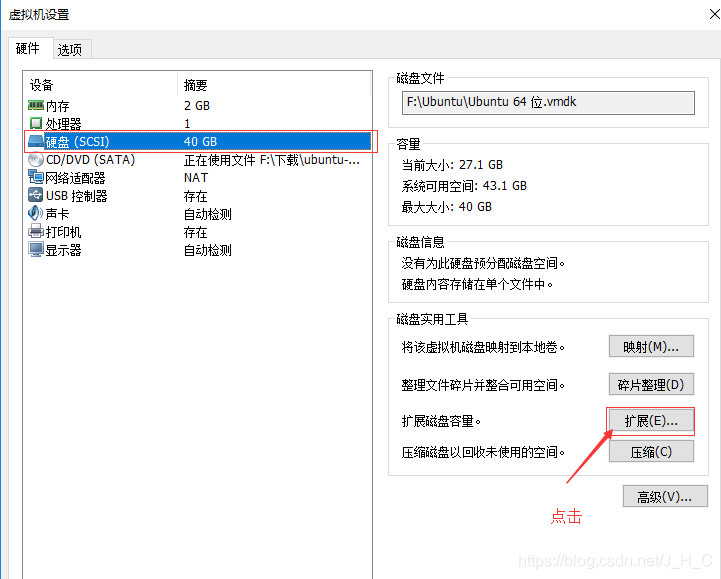The height and width of the screenshot is (579, 721).
Task: Click the memory (内存) device icon
Action: (35, 105)
